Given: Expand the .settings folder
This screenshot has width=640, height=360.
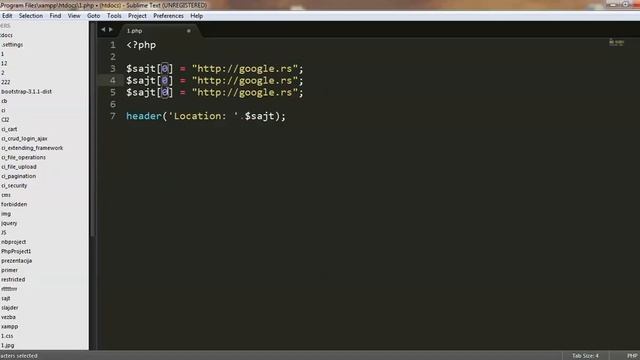Looking at the screenshot, I should [12, 45].
